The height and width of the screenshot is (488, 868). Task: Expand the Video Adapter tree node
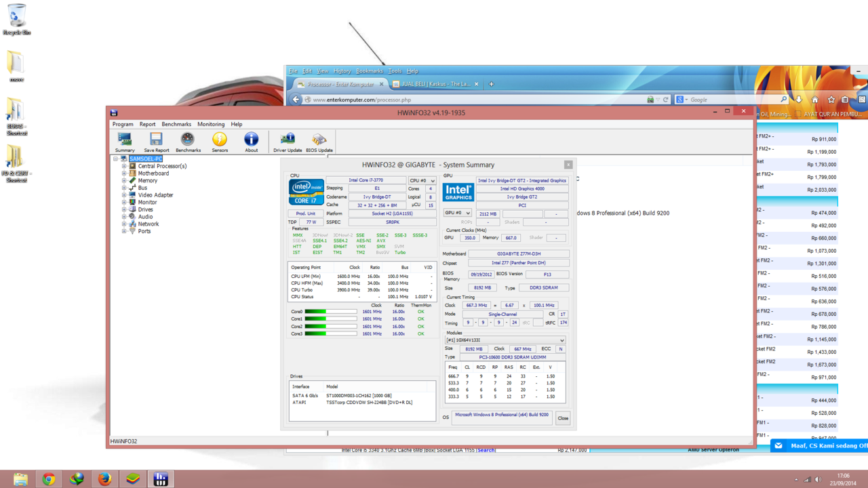[124, 195]
